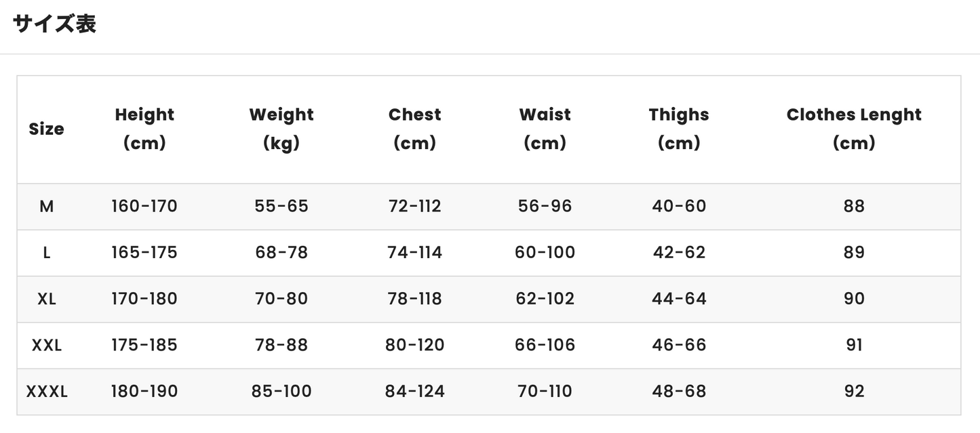980x433 pixels.
Task: Select the XL size row label
Action: tap(46, 299)
